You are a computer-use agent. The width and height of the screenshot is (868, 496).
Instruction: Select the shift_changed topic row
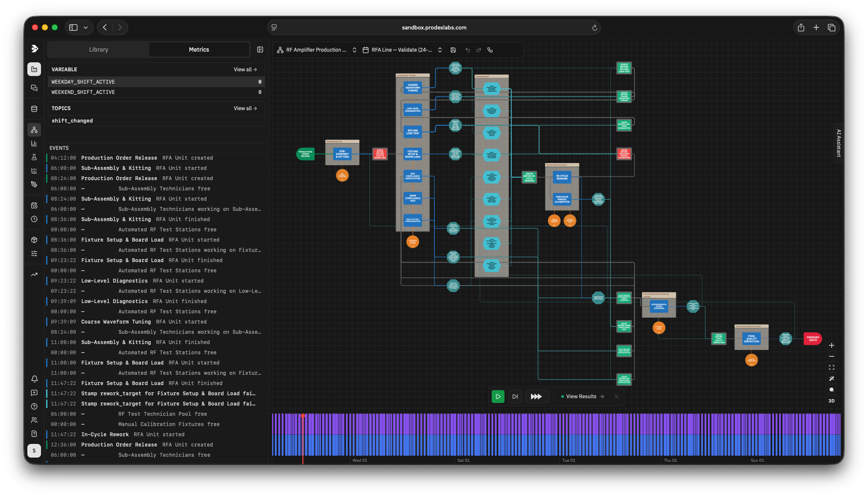156,121
